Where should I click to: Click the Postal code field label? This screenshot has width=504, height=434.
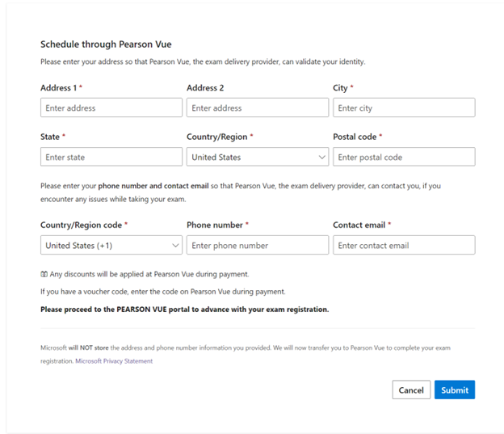coord(356,137)
